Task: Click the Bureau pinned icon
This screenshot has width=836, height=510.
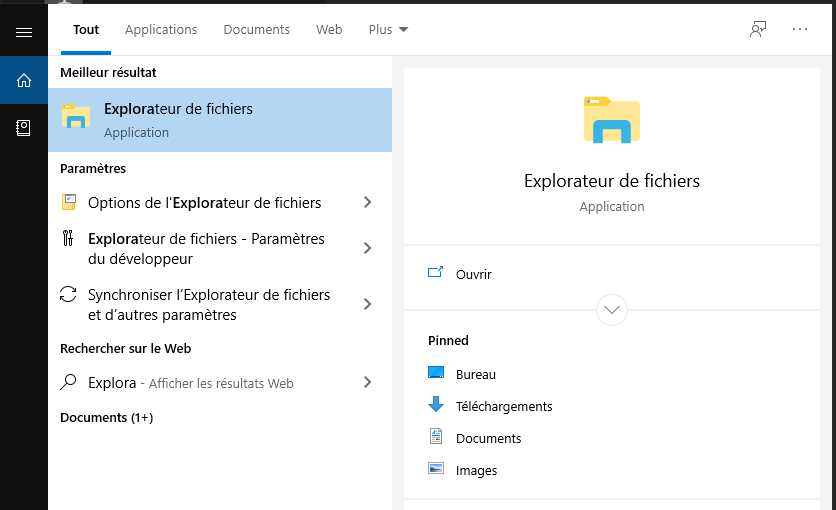Action: pyautogui.click(x=436, y=374)
